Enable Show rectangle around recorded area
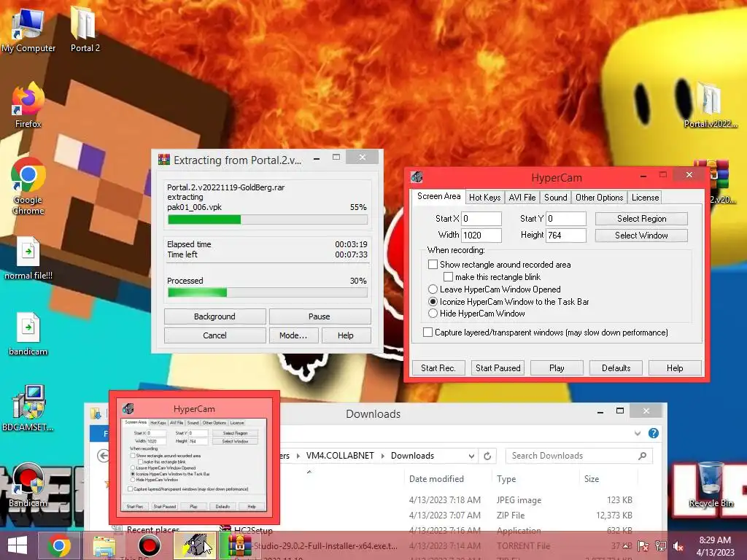The height and width of the screenshot is (560, 747). (433, 264)
